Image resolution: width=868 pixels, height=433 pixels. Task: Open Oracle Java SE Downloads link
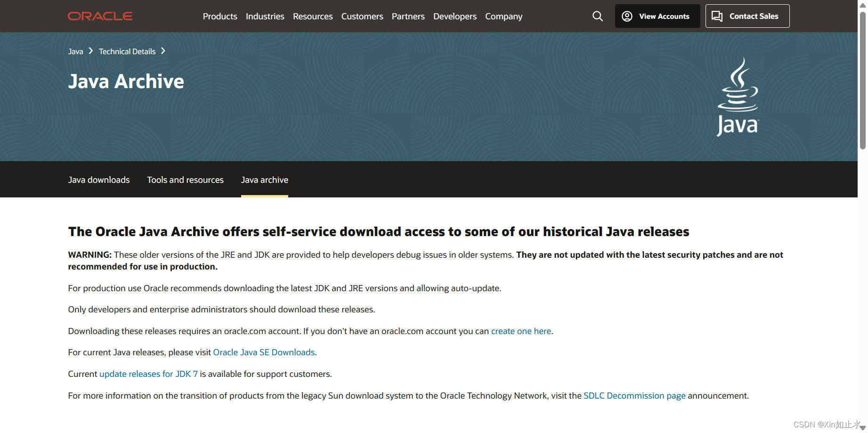click(264, 352)
